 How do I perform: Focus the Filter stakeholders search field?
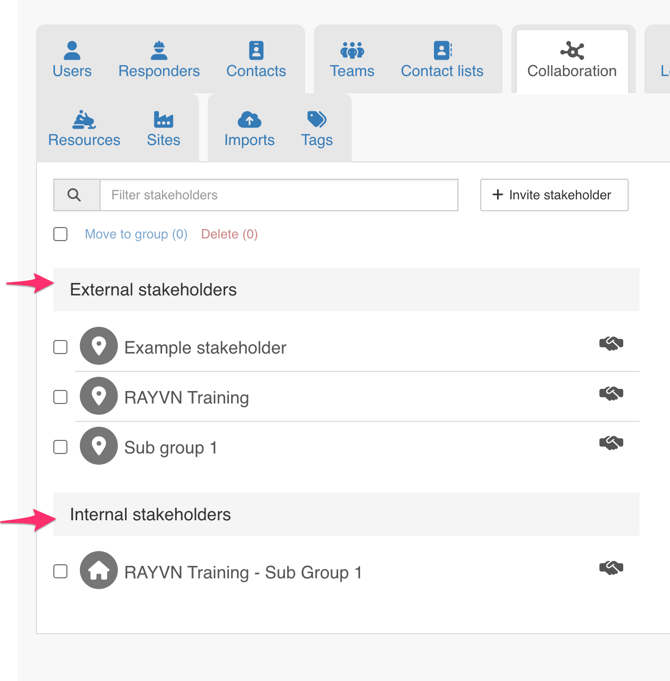click(279, 195)
